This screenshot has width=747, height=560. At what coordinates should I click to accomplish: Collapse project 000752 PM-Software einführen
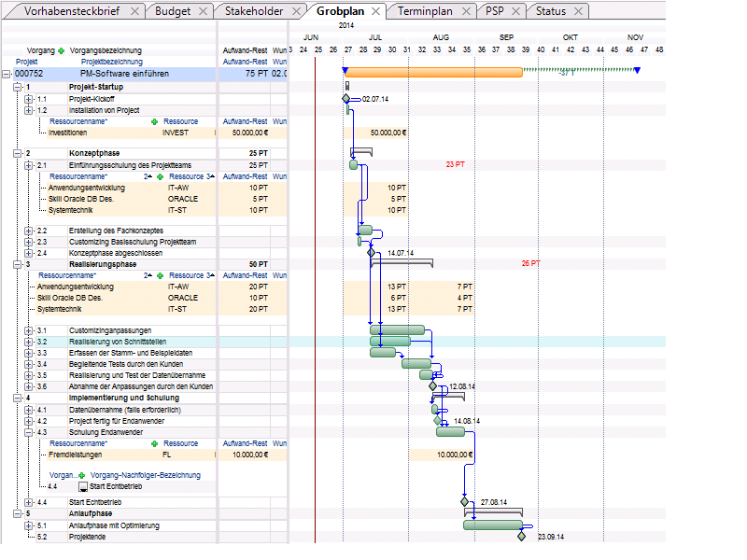(x=7, y=74)
